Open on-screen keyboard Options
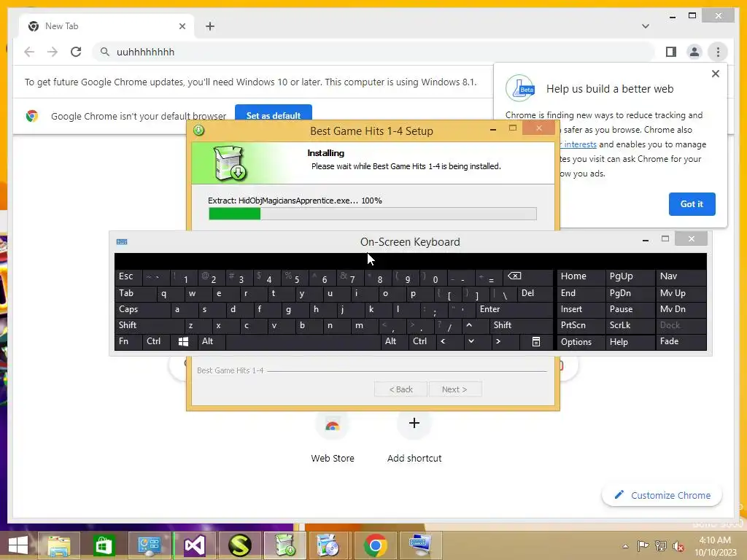This screenshot has width=747, height=560. point(581,341)
